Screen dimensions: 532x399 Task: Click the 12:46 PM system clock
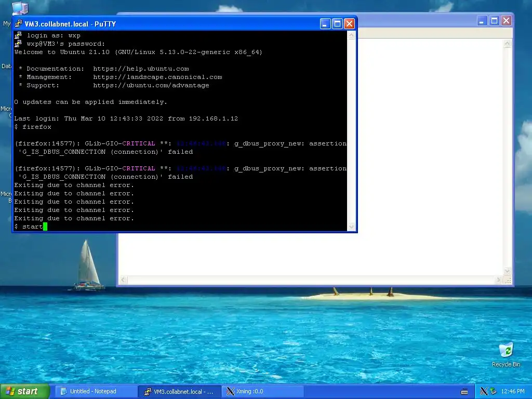pos(513,392)
